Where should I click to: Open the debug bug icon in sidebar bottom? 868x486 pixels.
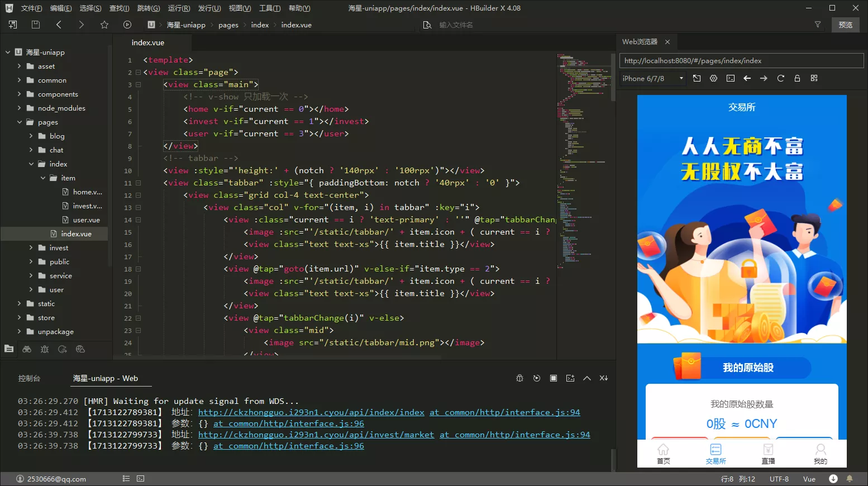pyautogui.click(x=45, y=349)
